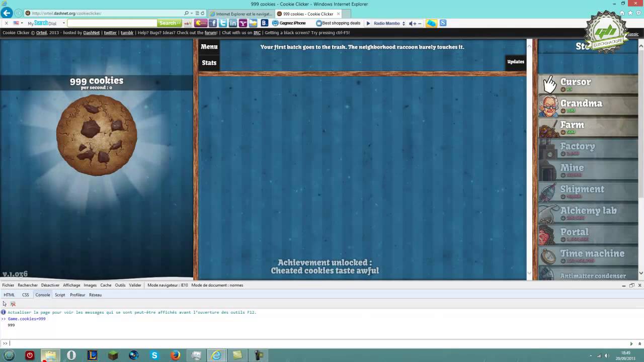Open the Radio Mambo station selector
Screen dimensions: 644x362
[x=404, y=23]
